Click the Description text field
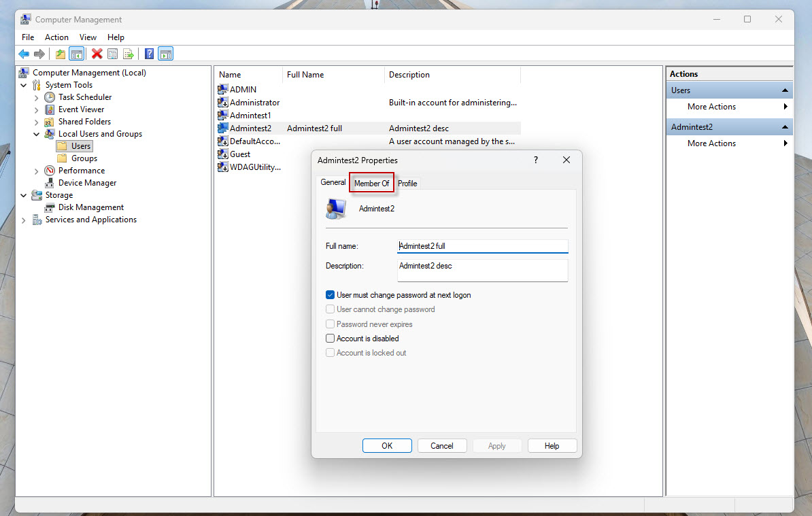 point(483,270)
